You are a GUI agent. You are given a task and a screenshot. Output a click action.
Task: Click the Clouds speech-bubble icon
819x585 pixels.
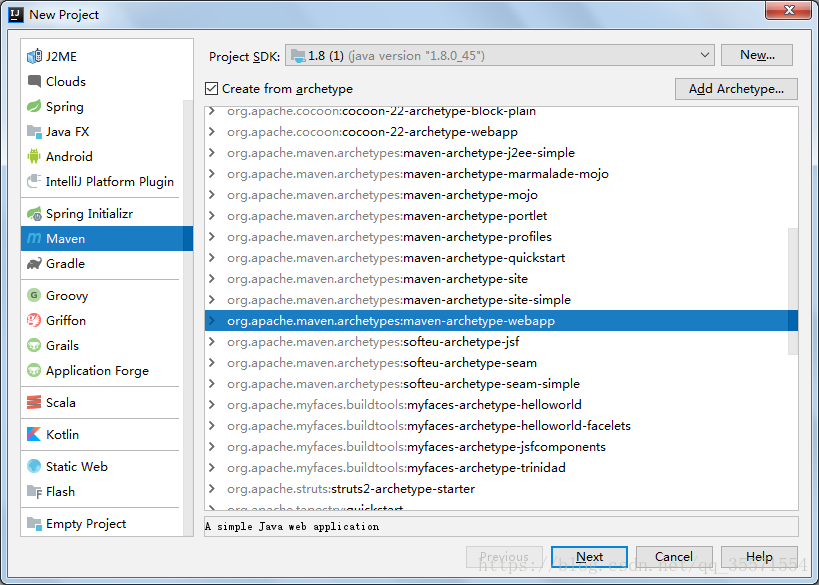point(34,81)
